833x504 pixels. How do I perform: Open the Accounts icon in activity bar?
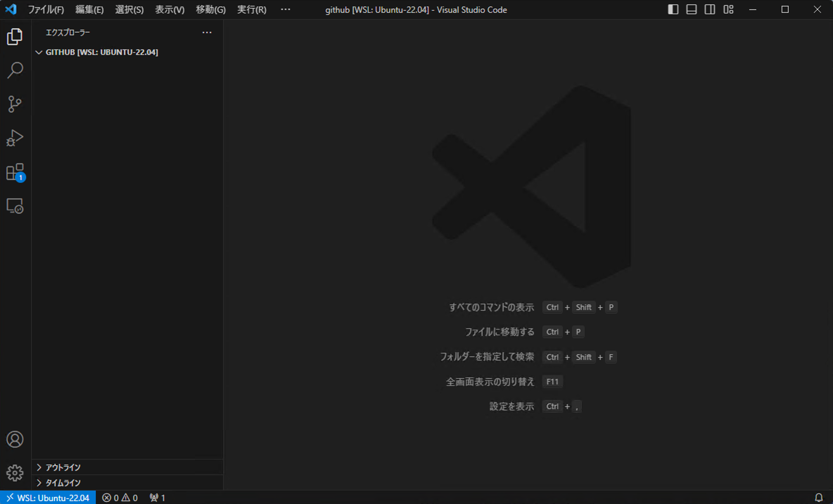click(x=15, y=439)
